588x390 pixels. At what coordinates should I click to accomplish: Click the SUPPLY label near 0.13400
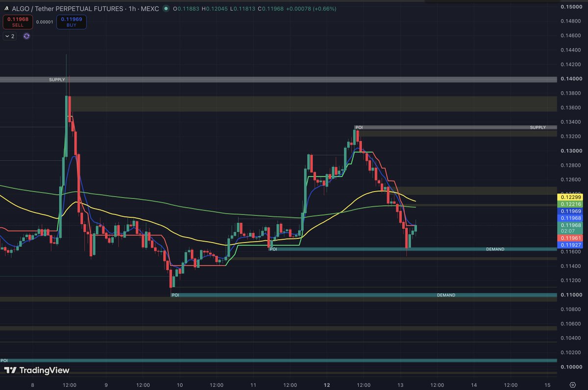[x=538, y=128]
